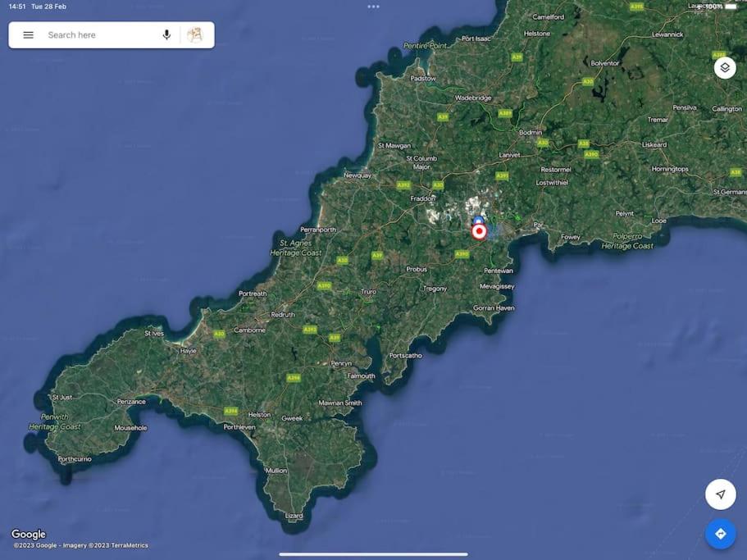Tap the three-dot multitasking indicator at the top

374,7
